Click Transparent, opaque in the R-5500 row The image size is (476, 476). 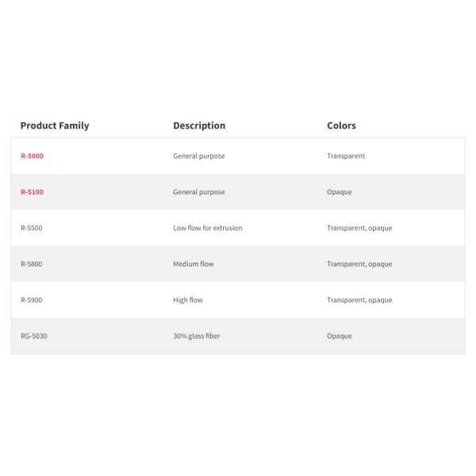pos(359,228)
